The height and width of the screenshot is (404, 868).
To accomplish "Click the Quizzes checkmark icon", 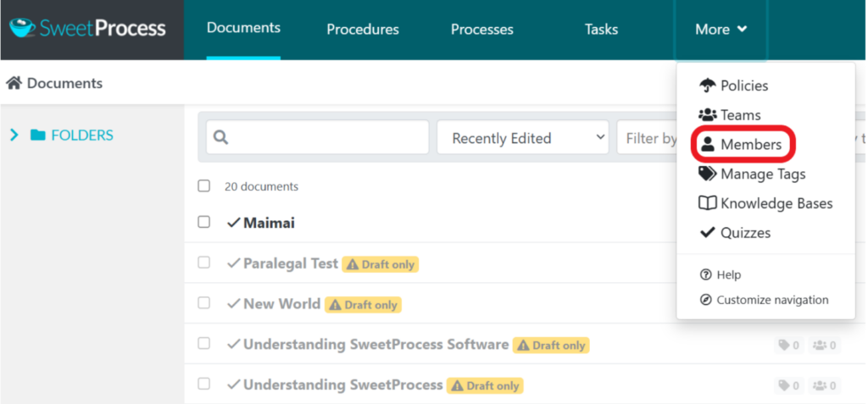I will click(708, 232).
